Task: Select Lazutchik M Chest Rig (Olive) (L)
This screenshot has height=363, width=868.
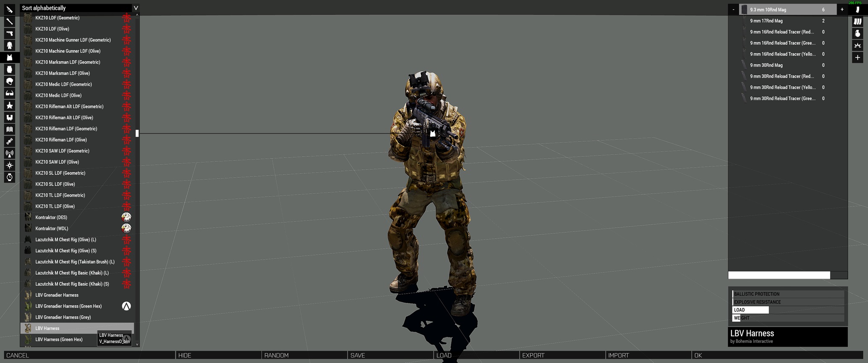Action: (77, 239)
